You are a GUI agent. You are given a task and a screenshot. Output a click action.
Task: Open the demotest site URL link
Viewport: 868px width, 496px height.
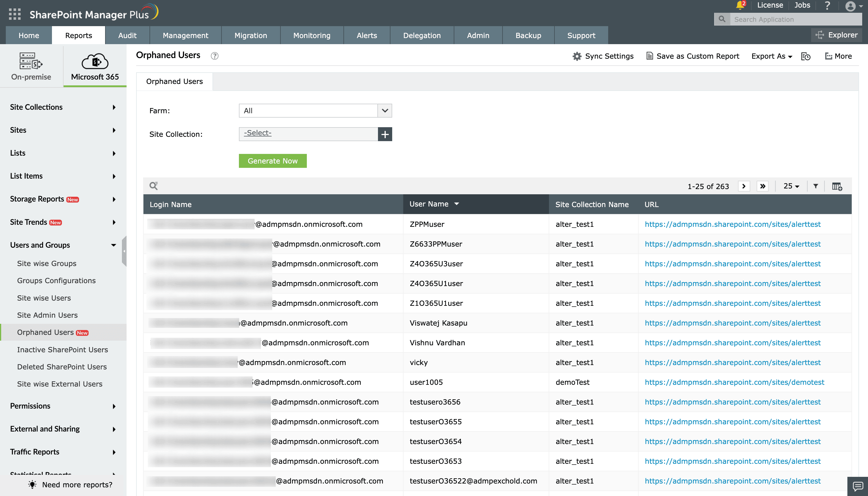pos(734,382)
